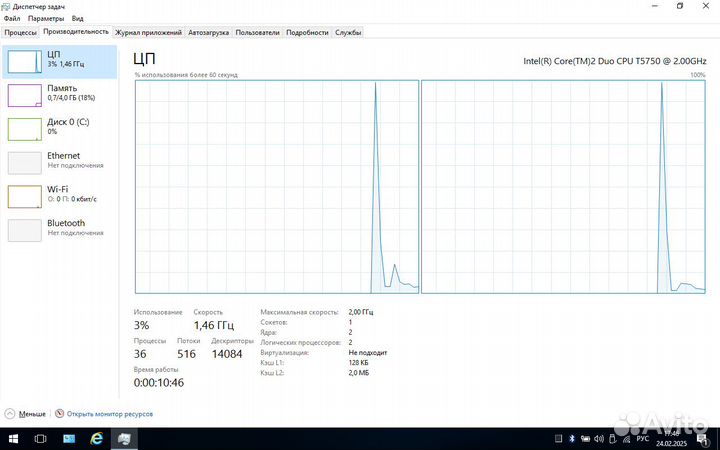Switch to the Автозагрузка tab
720x450 pixels.
click(x=208, y=33)
